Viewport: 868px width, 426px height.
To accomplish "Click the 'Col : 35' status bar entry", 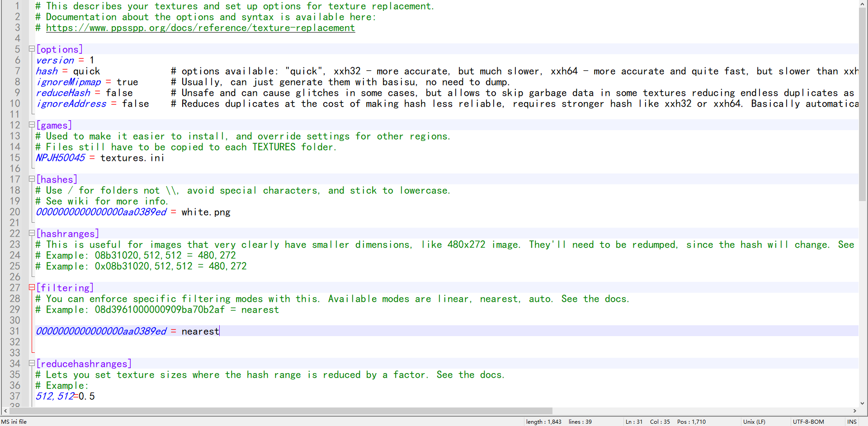I will click(660, 421).
